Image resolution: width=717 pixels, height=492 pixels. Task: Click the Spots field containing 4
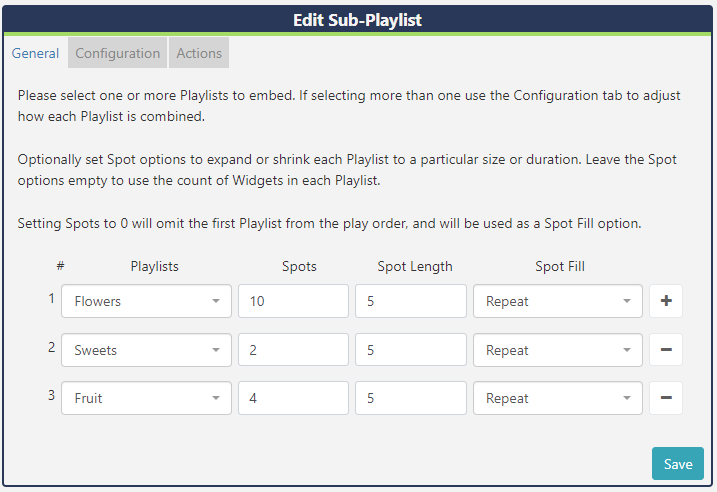[293, 398]
